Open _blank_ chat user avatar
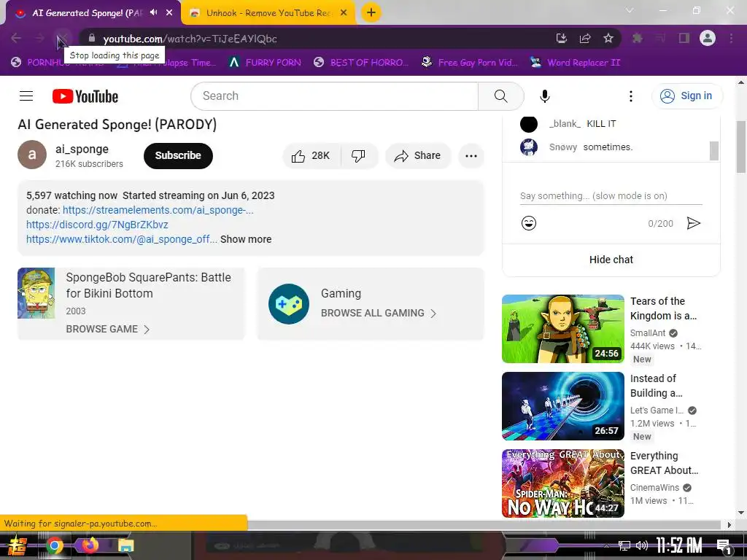This screenshot has height=560, width=747. pos(528,124)
